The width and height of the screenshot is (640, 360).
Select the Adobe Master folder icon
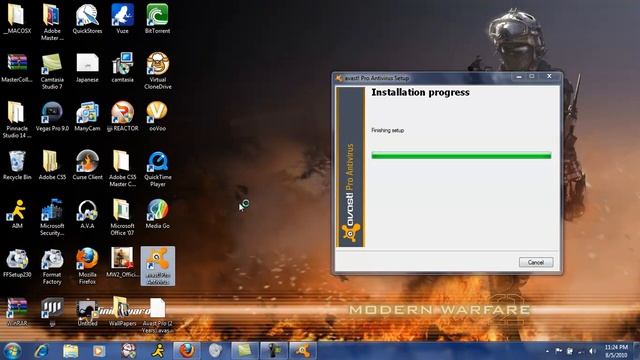[52, 22]
